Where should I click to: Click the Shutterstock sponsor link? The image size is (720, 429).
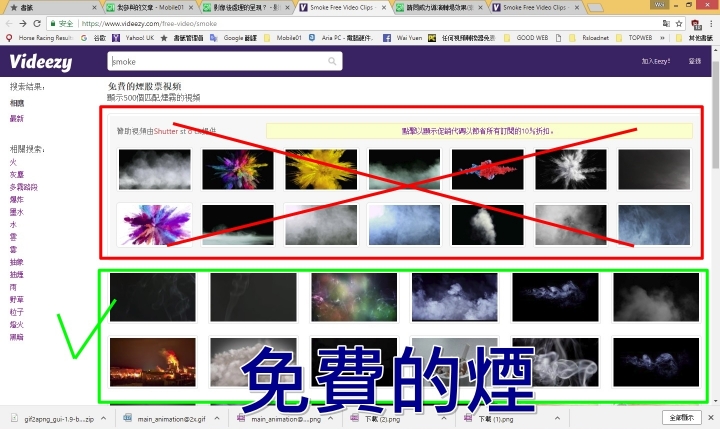click(x=176, y=131)
